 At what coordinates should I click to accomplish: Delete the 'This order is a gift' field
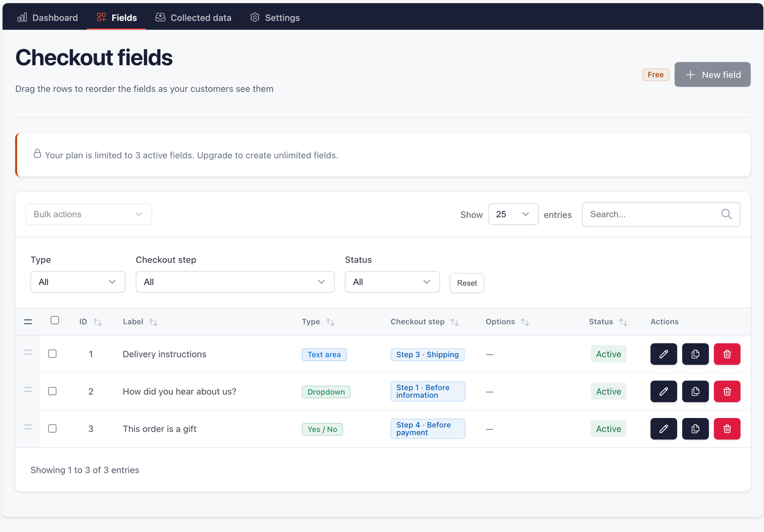[727, 428]
